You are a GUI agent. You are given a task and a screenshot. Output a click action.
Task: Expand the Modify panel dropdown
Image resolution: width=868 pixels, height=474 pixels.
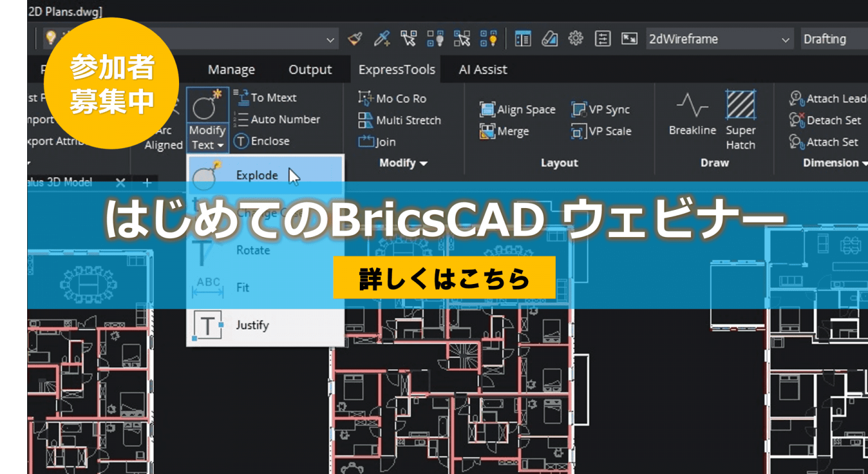[403, 163]
